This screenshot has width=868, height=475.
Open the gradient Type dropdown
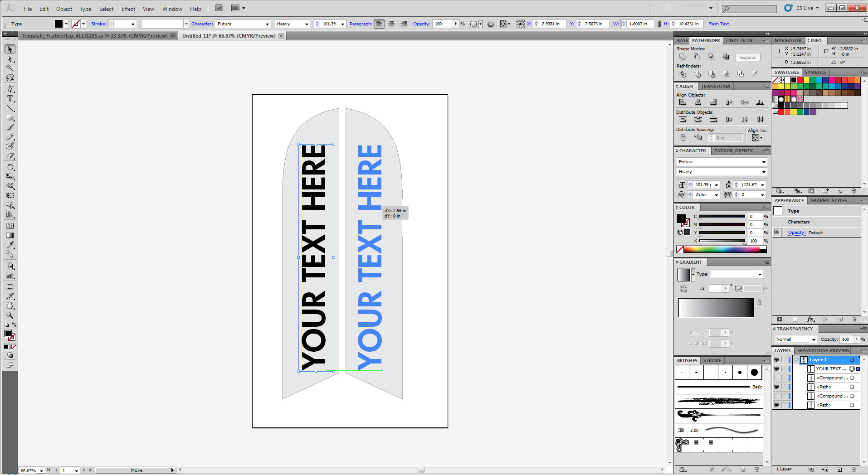pyautogui.click(x=759, y=274)
